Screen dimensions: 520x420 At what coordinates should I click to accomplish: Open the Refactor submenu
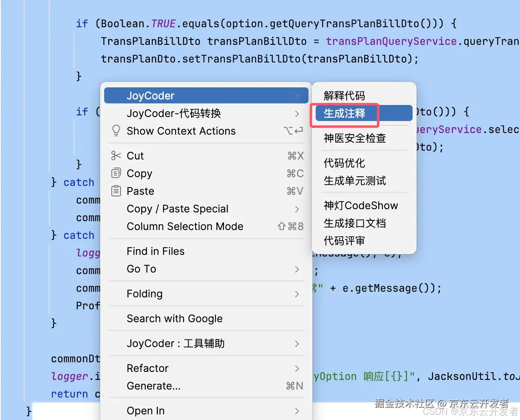(x=206, y=368)
